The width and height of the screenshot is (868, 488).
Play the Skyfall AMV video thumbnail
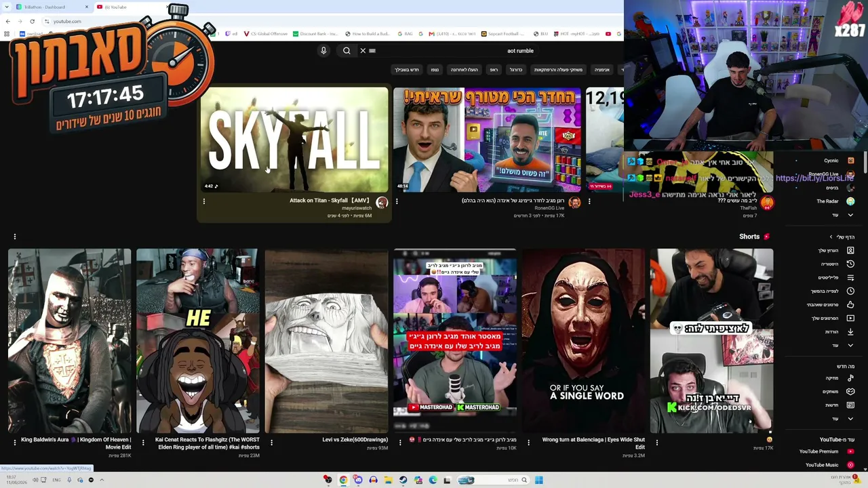294,140
